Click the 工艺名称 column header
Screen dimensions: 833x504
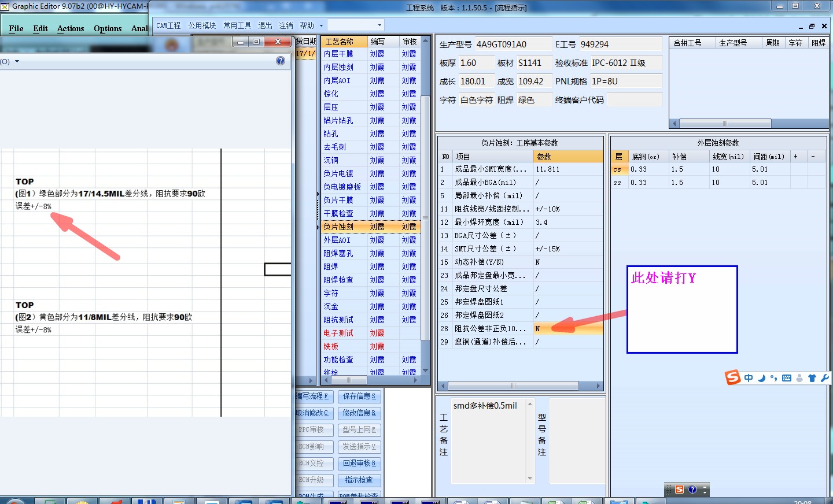pyautogui.click(x=345, y=42)
